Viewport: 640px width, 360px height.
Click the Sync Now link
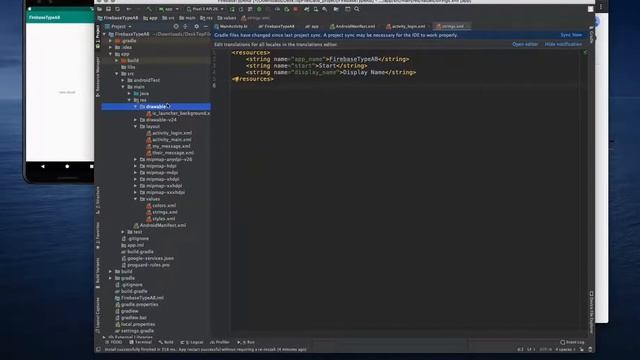coord(571,35)
